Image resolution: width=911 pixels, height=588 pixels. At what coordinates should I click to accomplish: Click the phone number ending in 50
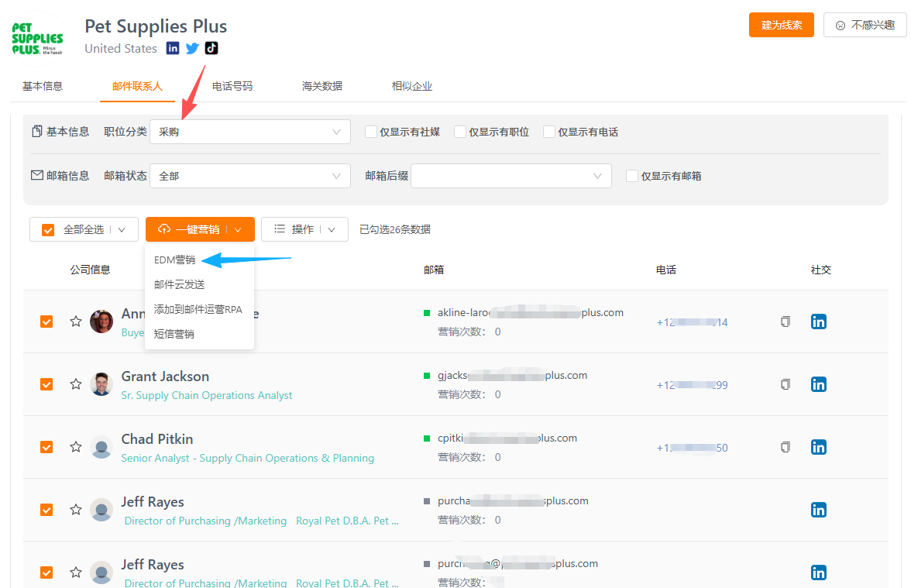(x=692, y=448)
